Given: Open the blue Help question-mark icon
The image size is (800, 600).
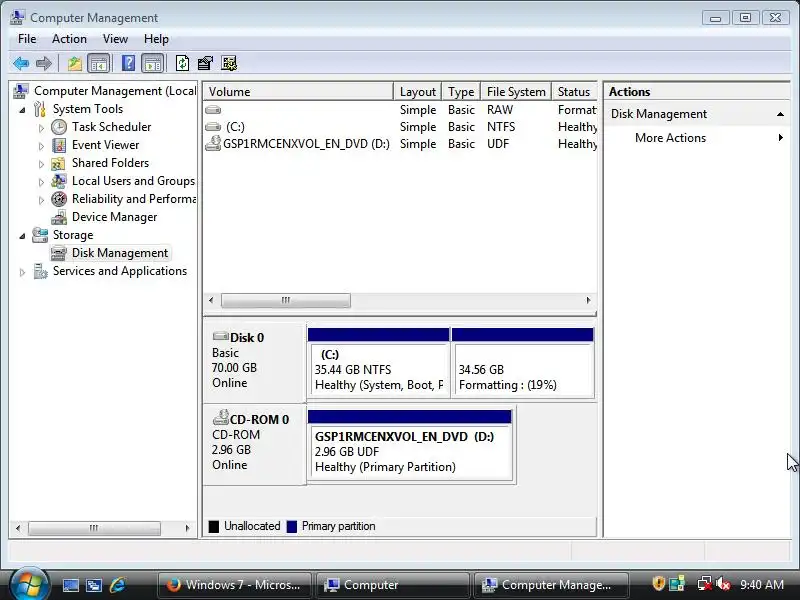Looking at the screenshot, I should (x=129, y=63).
